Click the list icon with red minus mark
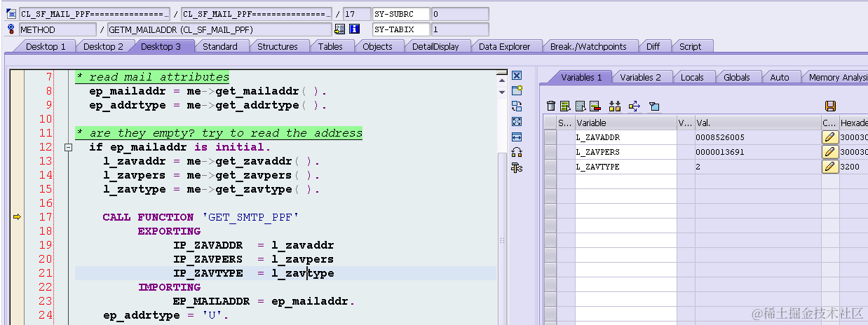Image resolution: width=868 pixels, height=325 pixels. coord(595,106)
